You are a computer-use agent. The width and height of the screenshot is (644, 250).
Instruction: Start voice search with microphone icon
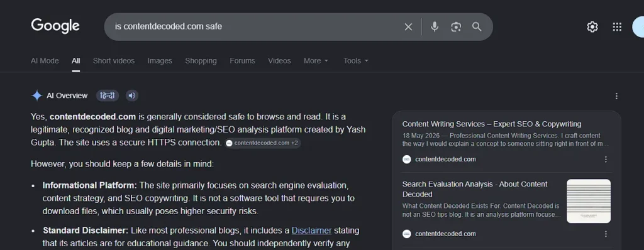(435, 26)
